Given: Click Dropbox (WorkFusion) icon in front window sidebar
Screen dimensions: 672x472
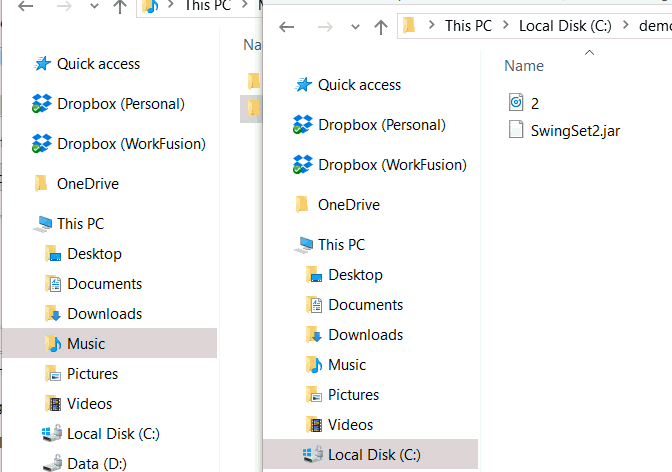Looking at the screenshot, I should coord(303,165).
